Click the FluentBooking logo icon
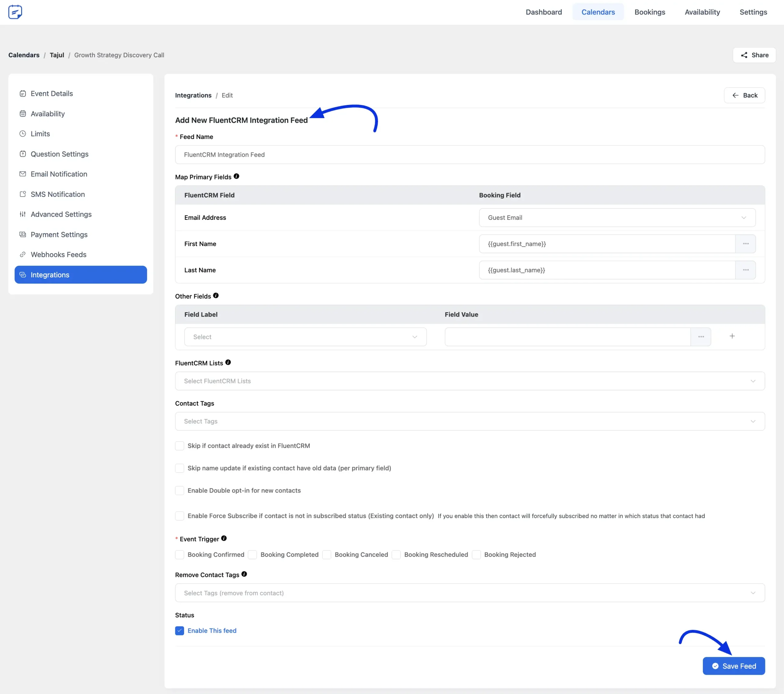 (x=15, y=12)
